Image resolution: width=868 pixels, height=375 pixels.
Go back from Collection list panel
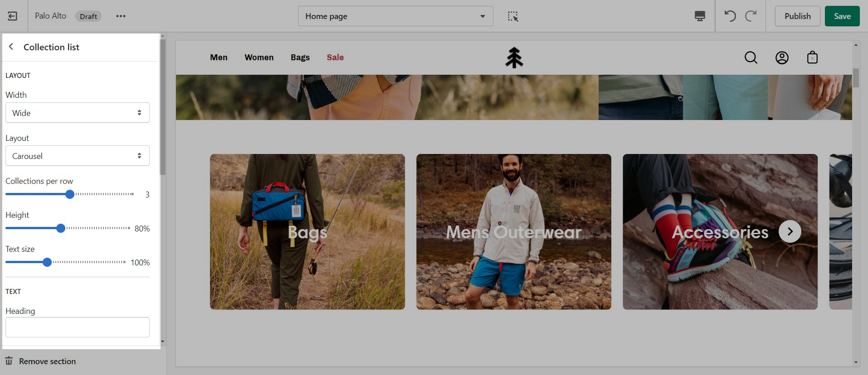tap(11, 47)
